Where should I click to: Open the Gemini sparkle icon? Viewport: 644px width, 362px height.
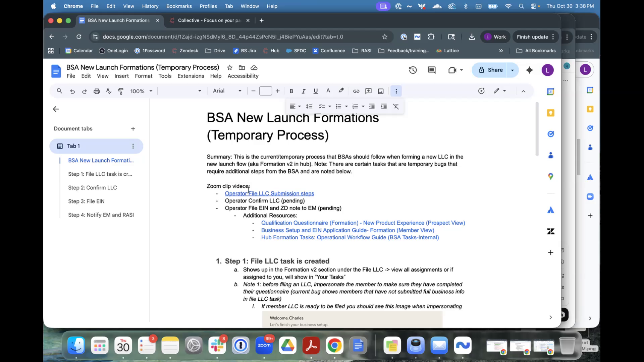coord(529,70)
